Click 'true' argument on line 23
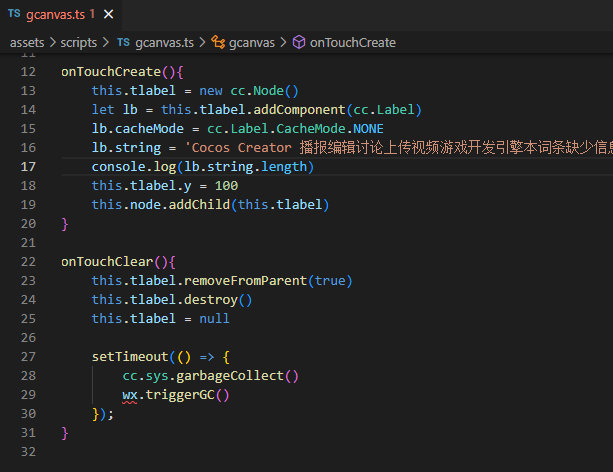613x472 pixels. click(x=330, y=281)
